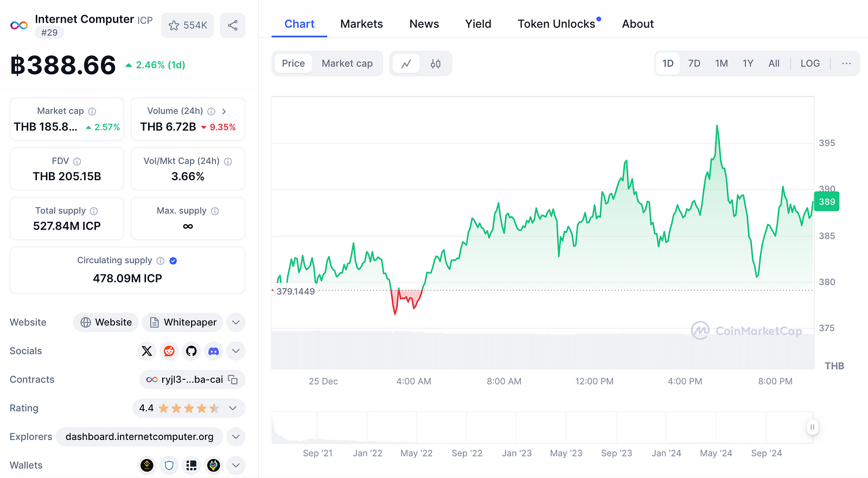Set chart range to 1M
The width and height of the screenshot is (868, 478).
coord(722,63)
